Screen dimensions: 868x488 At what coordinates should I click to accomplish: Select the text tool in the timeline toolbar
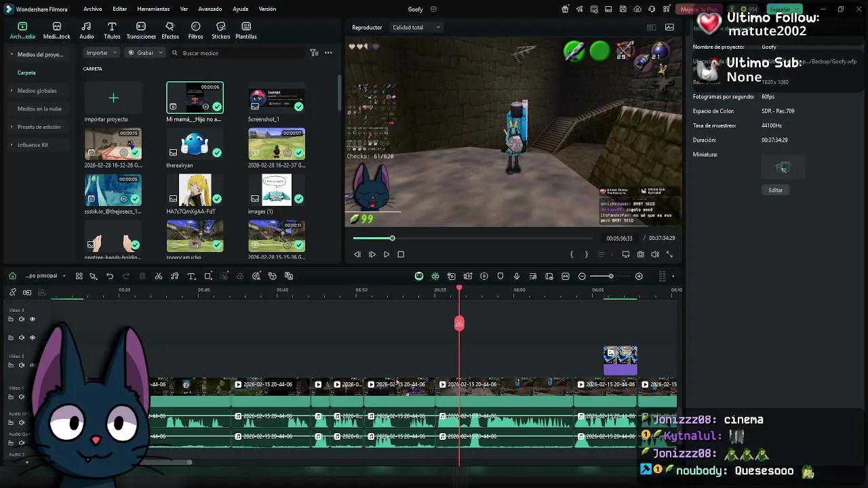tap(191, 276)
